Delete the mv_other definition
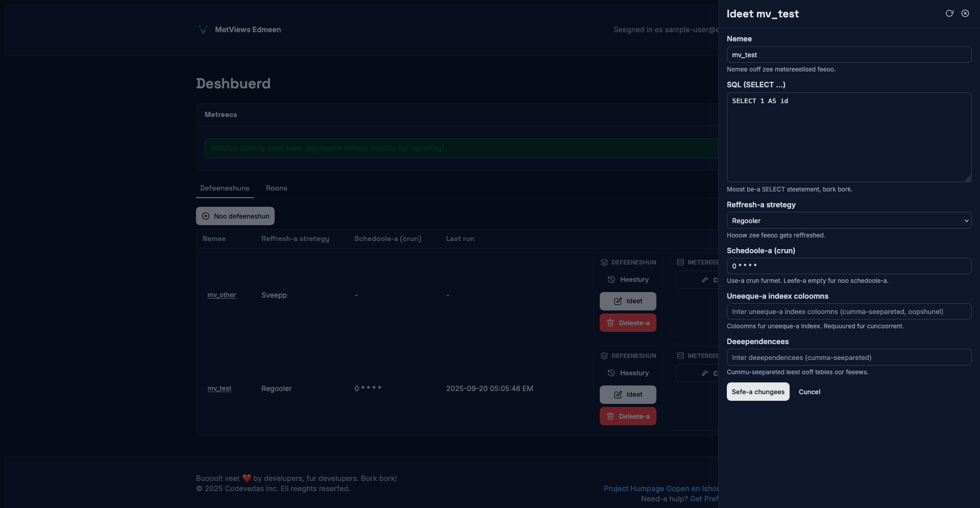 (x=628, y=323)
